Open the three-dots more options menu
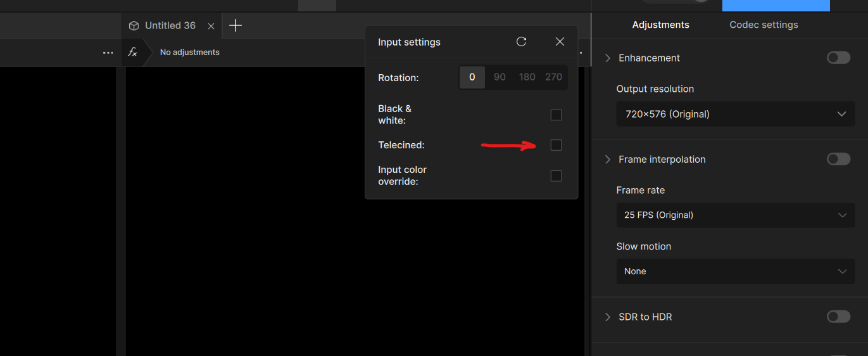The image size is (868, 356). 108,53
